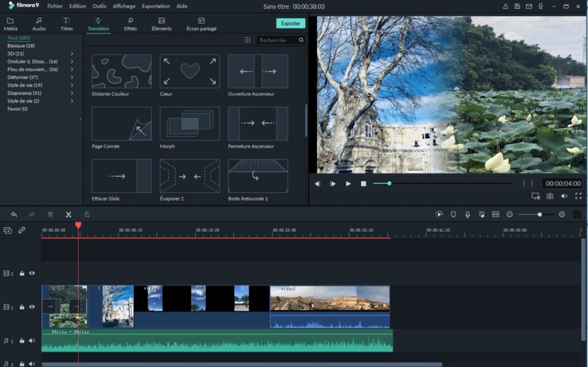Select the Basique (18) category
The image size is (588, 367).
click(21, 46)
